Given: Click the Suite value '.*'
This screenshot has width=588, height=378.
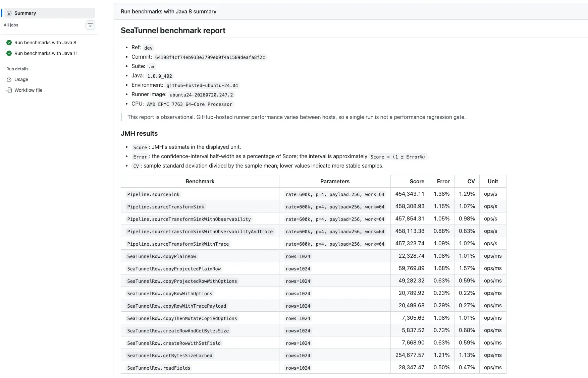Looking at the screenshot, I should tap(151, 67).
